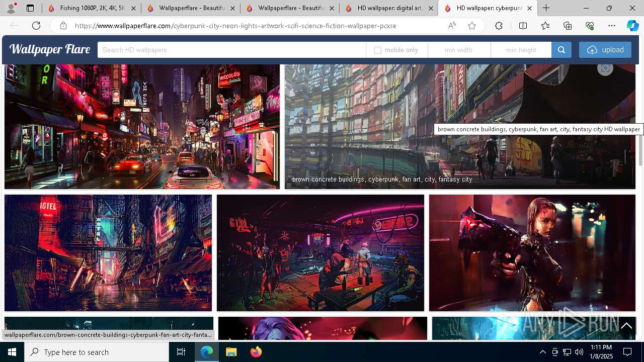644x362 pixels.
Task: Open the Favorites list
Action: click(x=545, y=26)
